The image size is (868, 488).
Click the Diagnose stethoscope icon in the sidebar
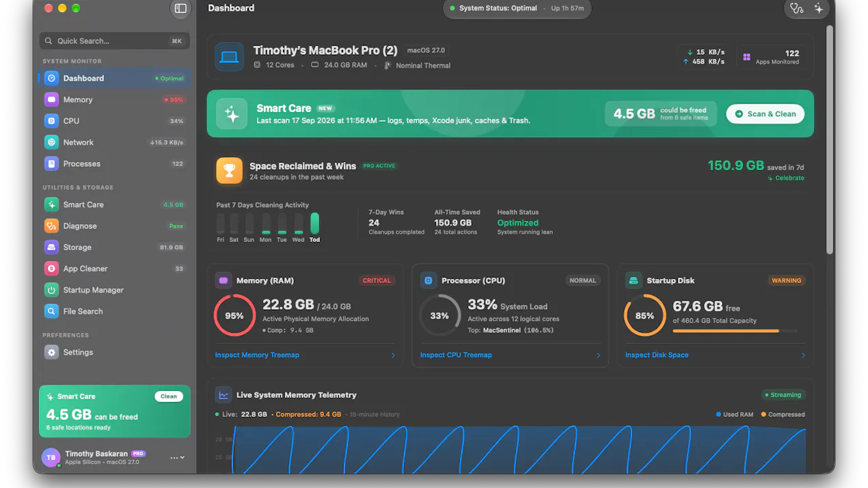coord(51,226)
